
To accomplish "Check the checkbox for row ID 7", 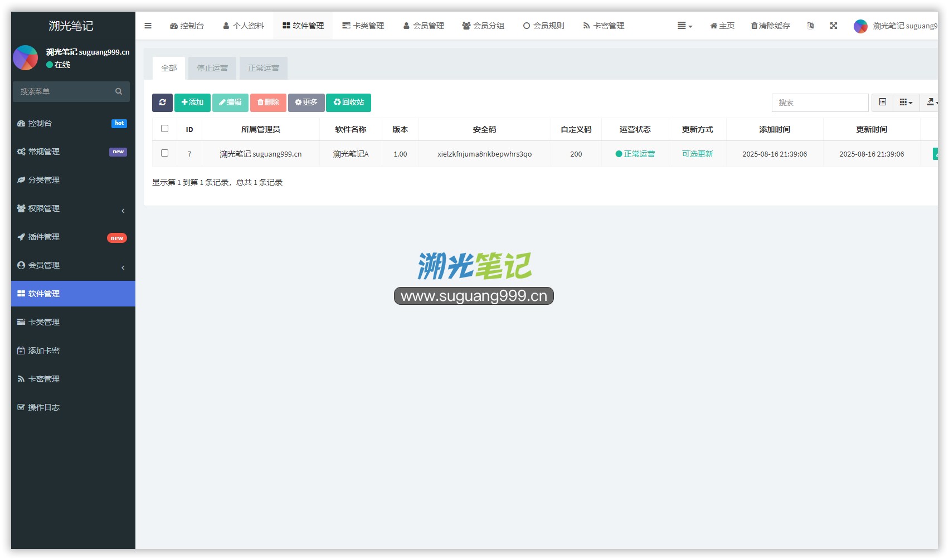I will [x=164, y=153].
